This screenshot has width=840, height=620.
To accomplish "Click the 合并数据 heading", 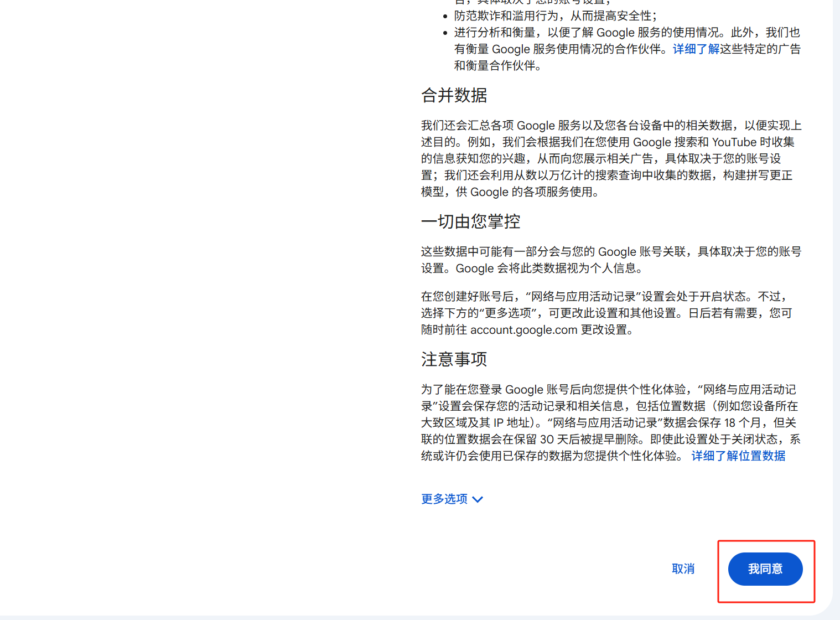I will coord(454,96).
